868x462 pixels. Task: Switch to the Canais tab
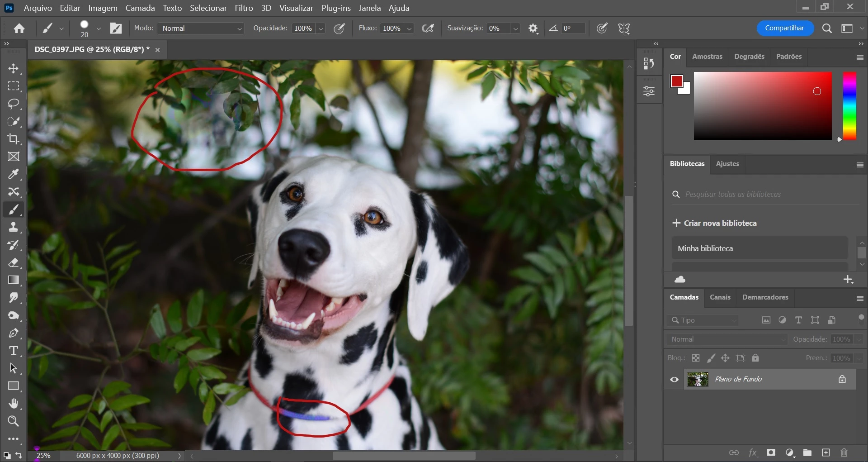click(720, 297)
